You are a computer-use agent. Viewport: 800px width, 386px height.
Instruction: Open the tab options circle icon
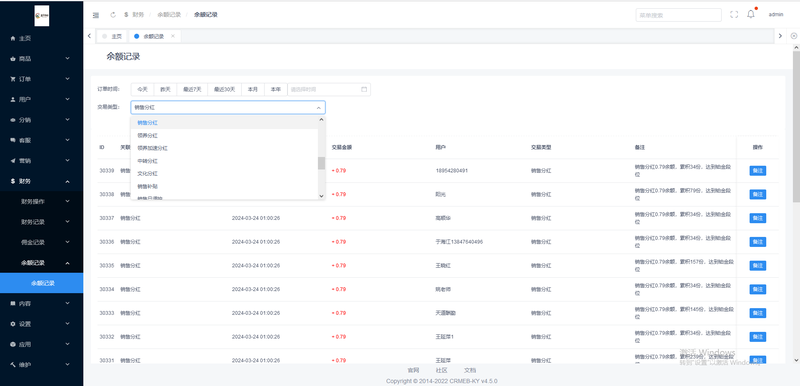[x=793, y=36]
